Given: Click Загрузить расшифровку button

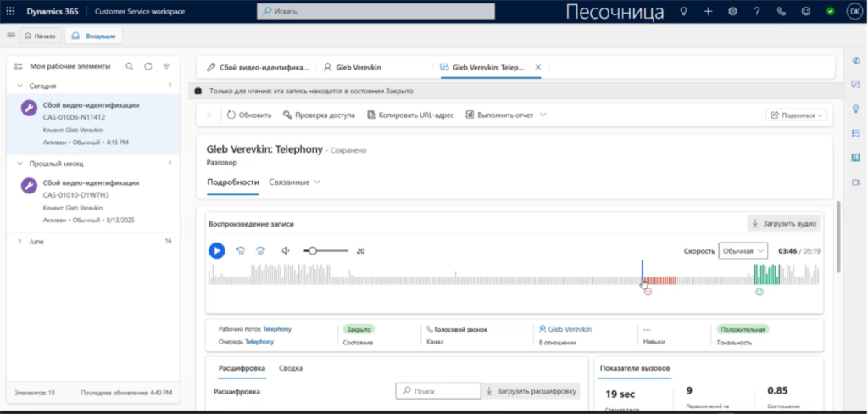Looking at the screenshot, I should pos(532,391).
